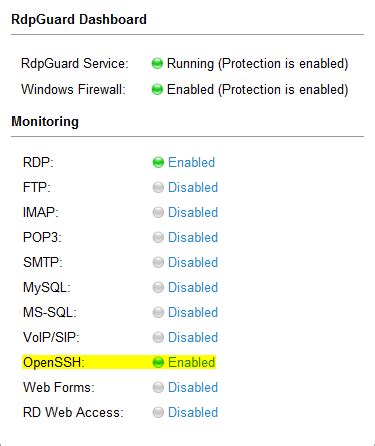Image resolution: width=375 pixels, height=446 pixels.
Task: Open SMTP monitoring via the Disabled link
Action: click(193, 262)
